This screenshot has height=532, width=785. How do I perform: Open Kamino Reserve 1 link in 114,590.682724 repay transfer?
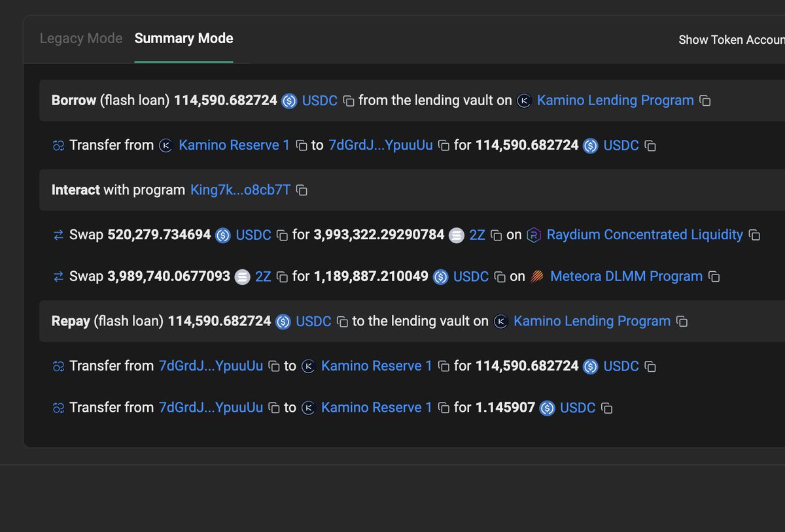click(x=377, y=365)
